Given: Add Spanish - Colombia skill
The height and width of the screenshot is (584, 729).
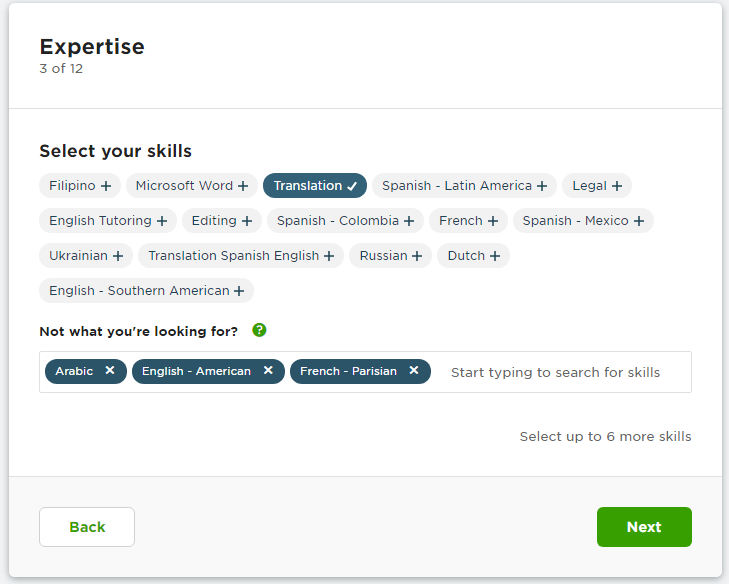Looking at the screenshot, I should point(345,220).
